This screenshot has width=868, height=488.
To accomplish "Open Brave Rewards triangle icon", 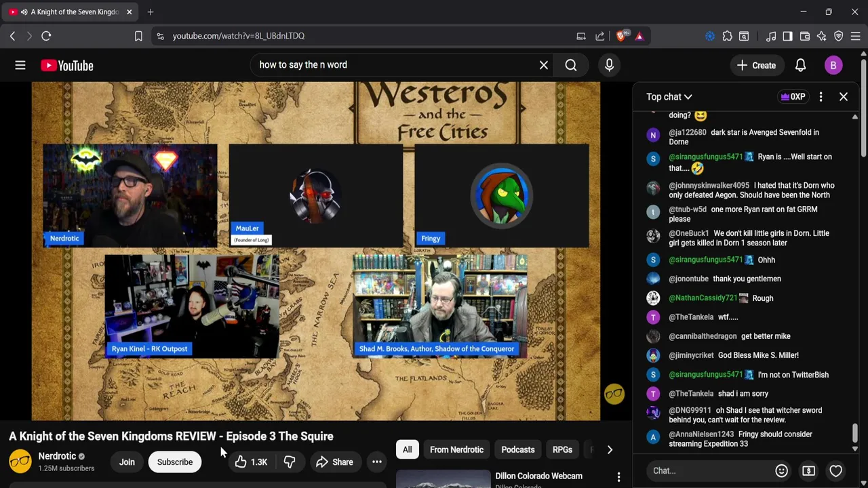I will [639, 36].
